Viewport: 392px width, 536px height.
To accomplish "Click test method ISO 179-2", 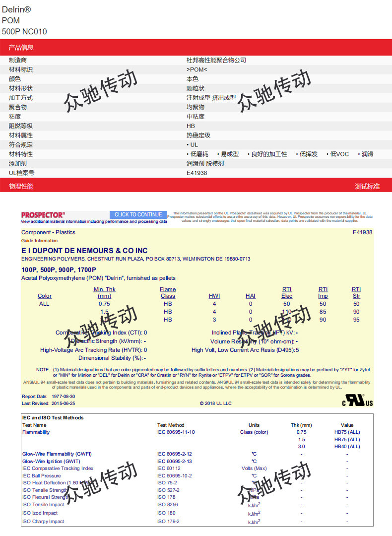I will tap(168, 522).
